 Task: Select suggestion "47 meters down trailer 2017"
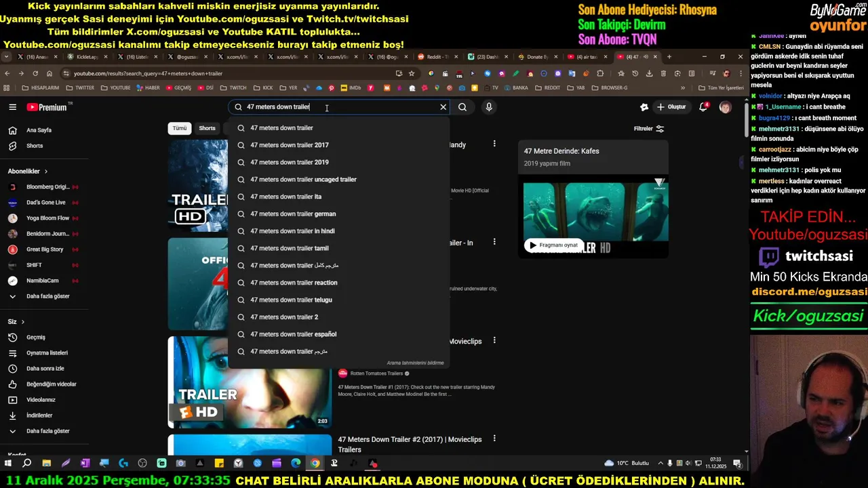[x=339, y=145]
